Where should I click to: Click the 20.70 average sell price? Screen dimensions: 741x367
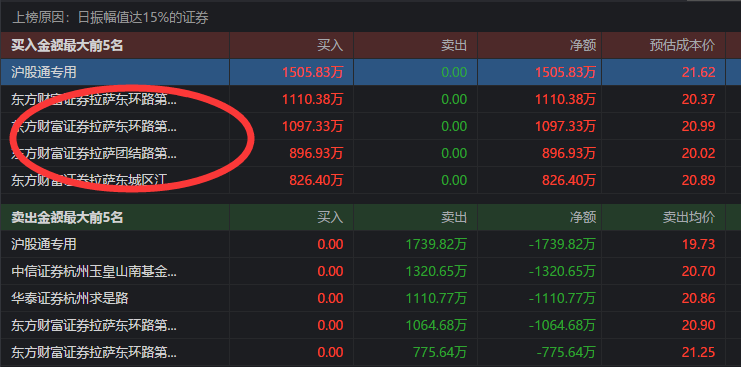click(x=698, y=271)
